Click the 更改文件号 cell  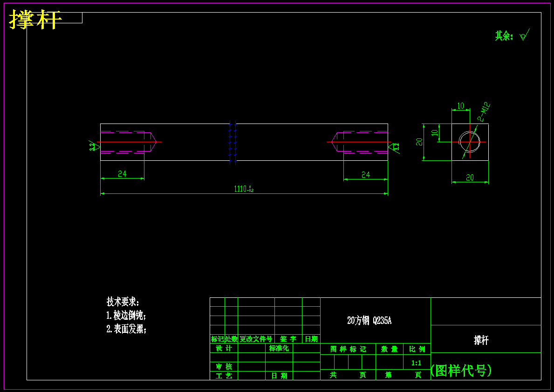[x=256, y=339]
